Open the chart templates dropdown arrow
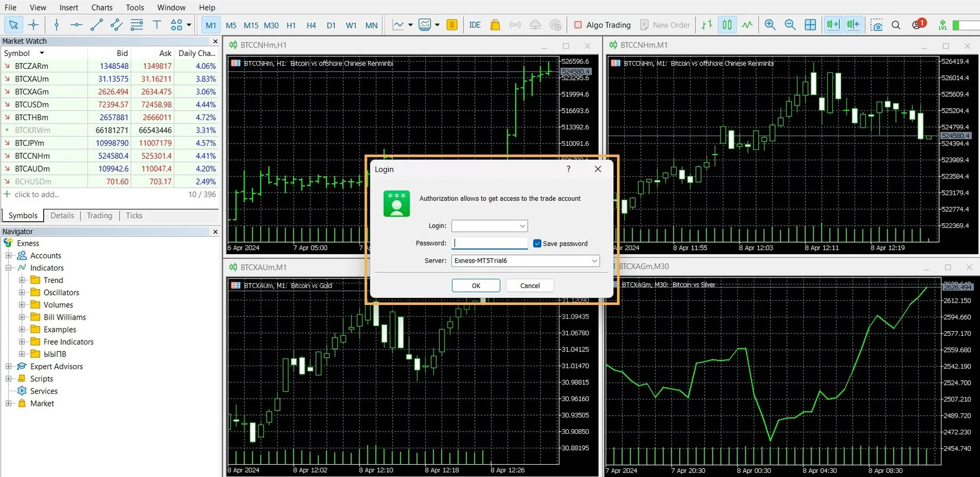This screenshot has width=980, height=477. point(437,25)
